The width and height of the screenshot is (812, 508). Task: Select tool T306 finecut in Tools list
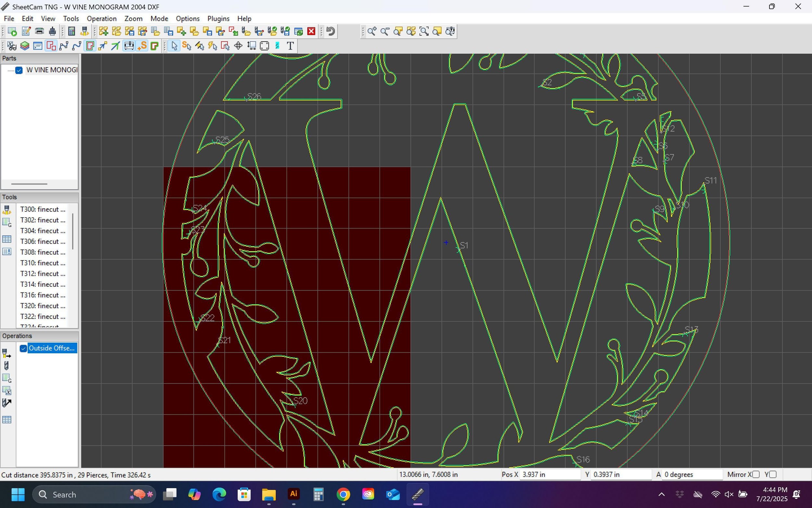pos(43,241)
